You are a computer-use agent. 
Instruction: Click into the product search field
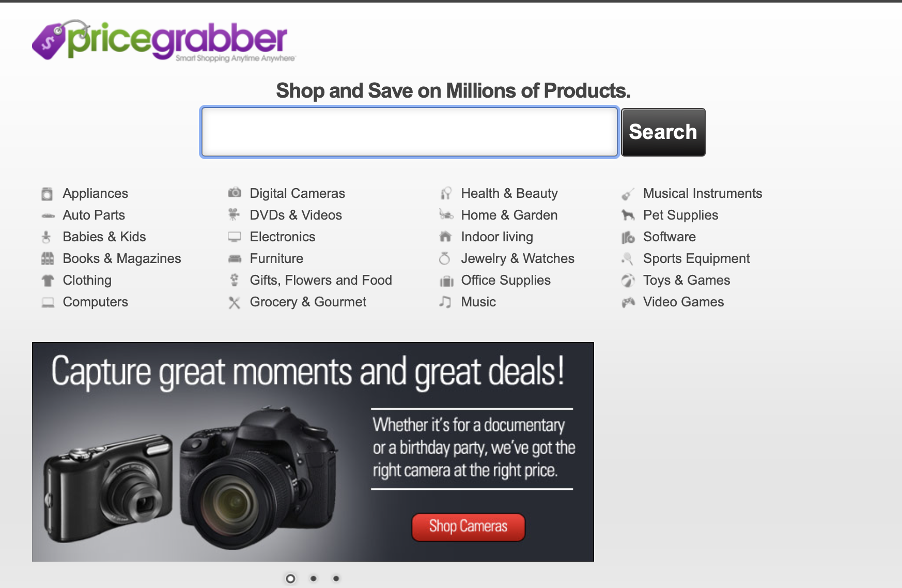click(x=410, y=132)
